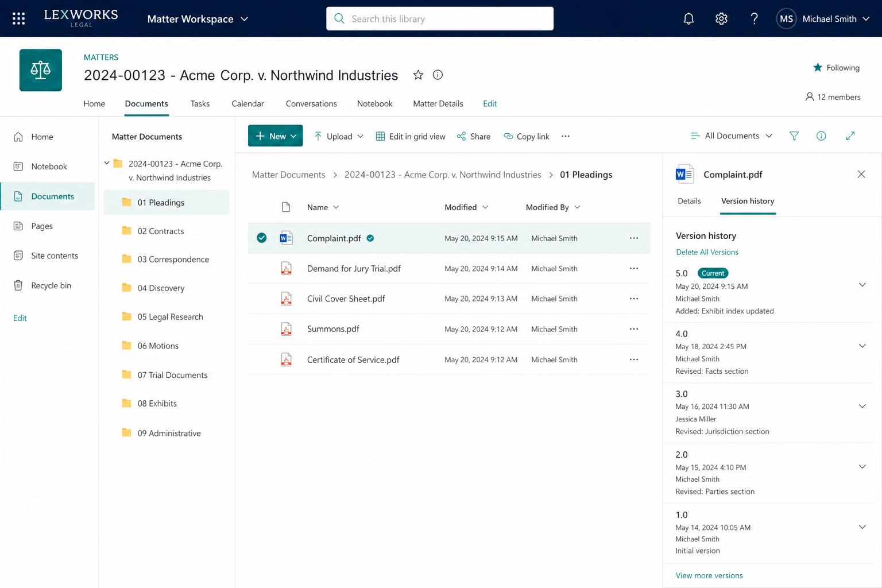Click the Recycle bin trash icon

[18, 285]
